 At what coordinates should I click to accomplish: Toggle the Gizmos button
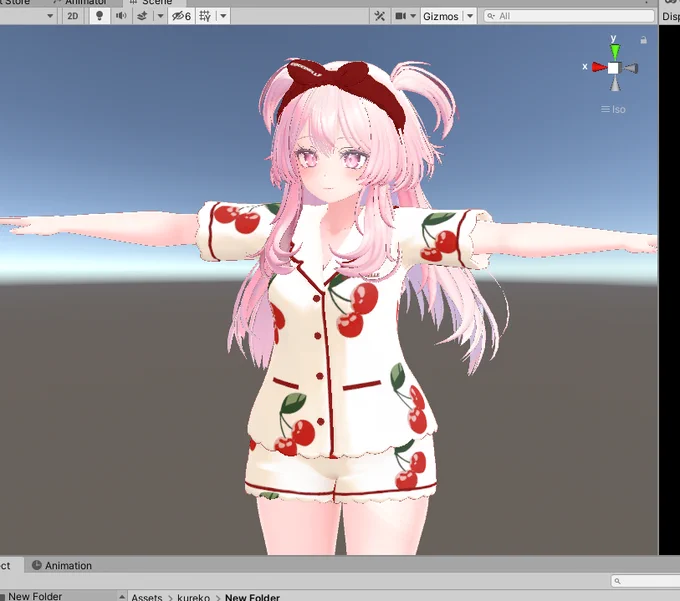click(441, 16)
